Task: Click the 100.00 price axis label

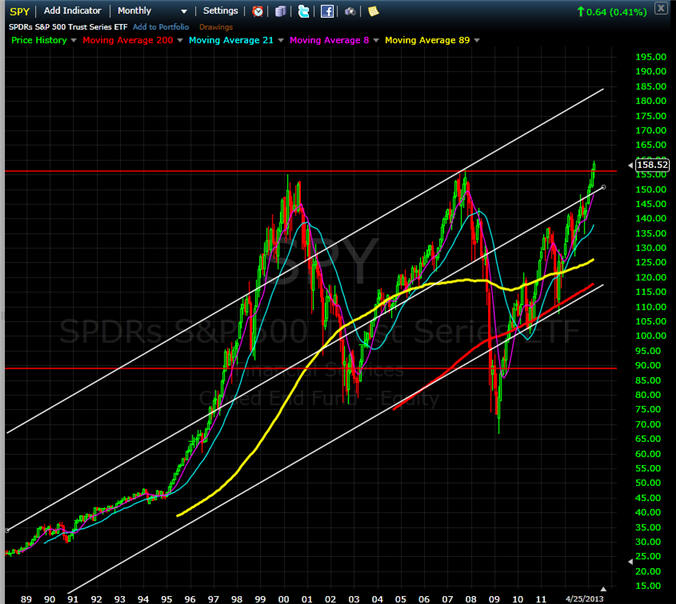Action: coord(651,335)
